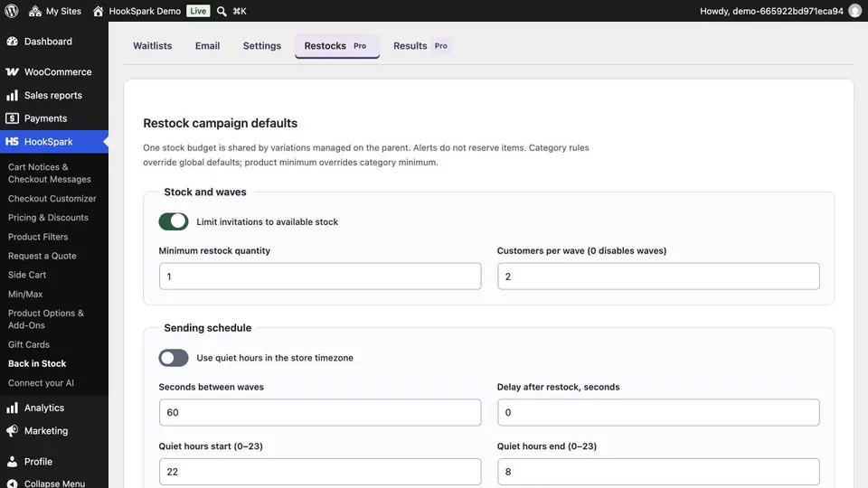Switch to the Waitlists tab

[152, 46]
